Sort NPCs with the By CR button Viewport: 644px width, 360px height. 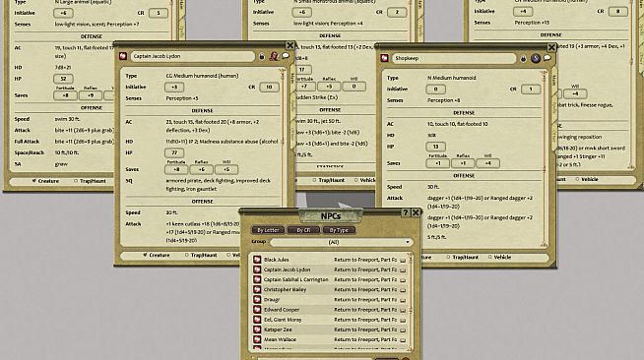tap(303, 230)
